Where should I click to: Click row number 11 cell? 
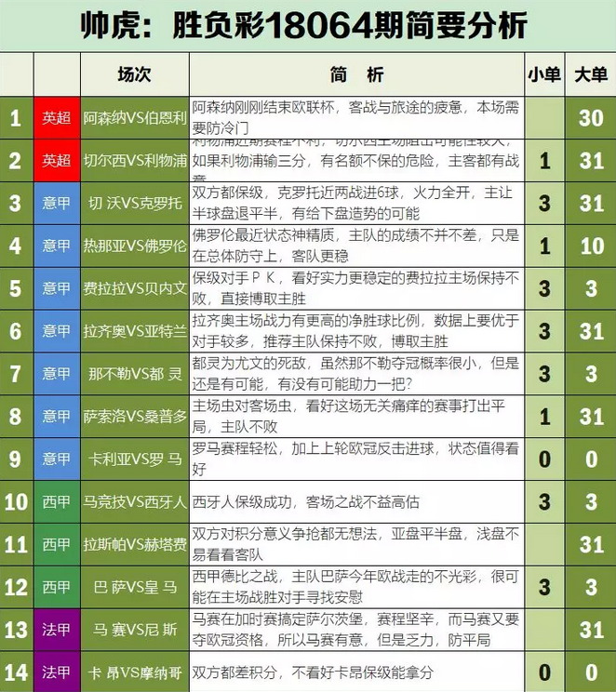pyautogui.click(x=17, y=545)
